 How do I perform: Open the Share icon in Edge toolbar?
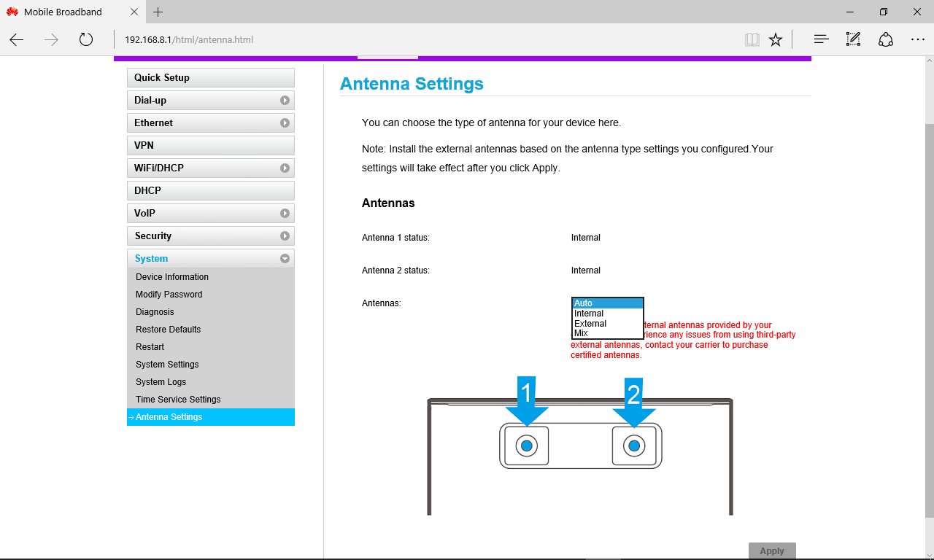(x=886, y=40)
